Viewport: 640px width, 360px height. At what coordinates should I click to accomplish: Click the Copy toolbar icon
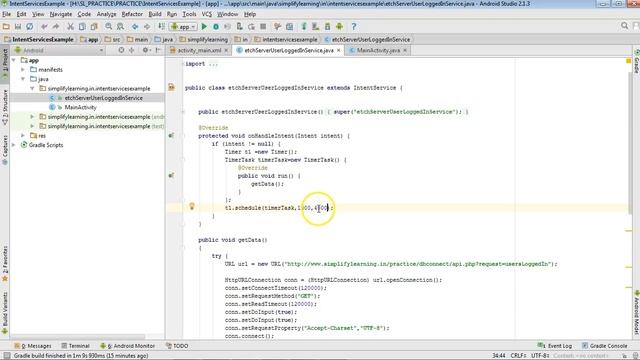point(82,27)
